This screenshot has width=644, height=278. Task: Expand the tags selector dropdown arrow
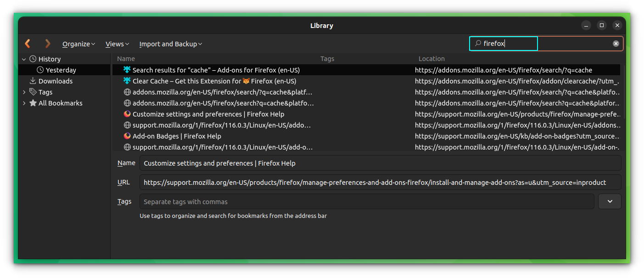point(610,201)
